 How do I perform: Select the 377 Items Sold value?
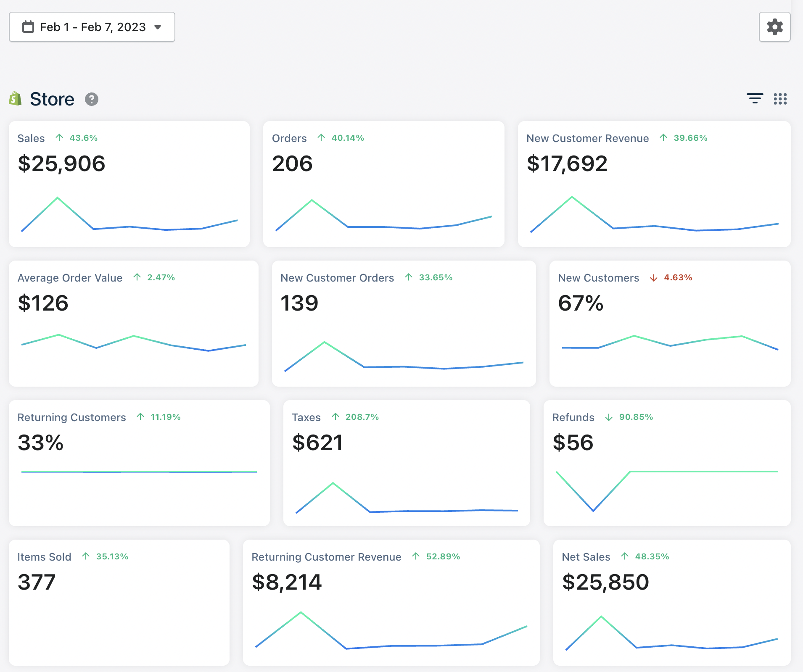37,582
